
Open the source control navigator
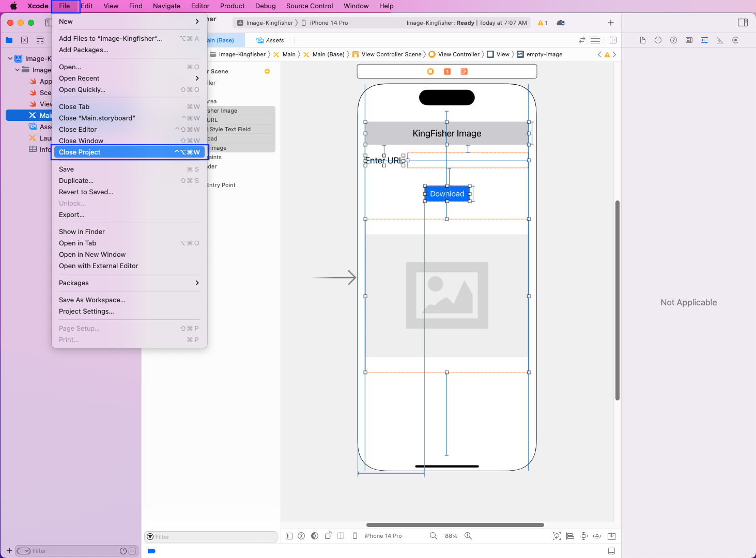pos(24,40)
